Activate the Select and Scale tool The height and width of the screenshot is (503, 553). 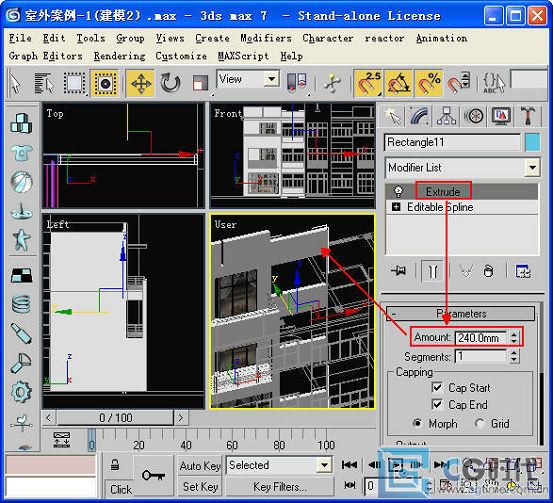pyautogui.click(x=200, y=84)
